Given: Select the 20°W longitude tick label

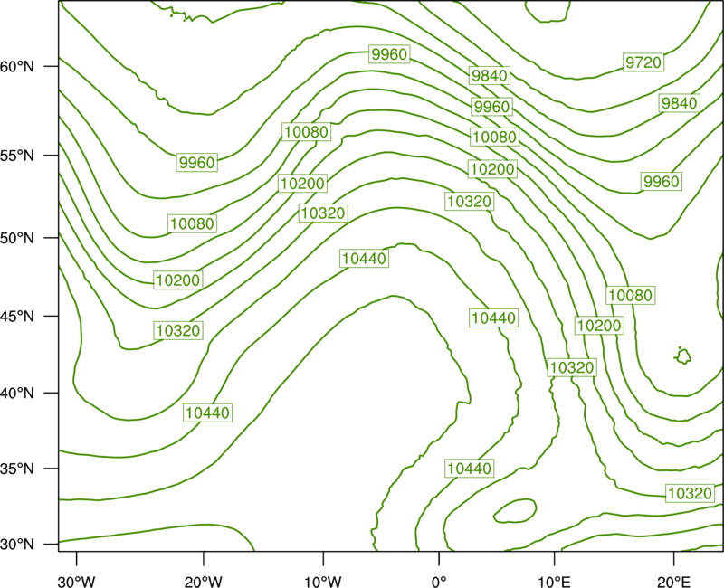Looking at the screenshot, I should pos(203,581).
